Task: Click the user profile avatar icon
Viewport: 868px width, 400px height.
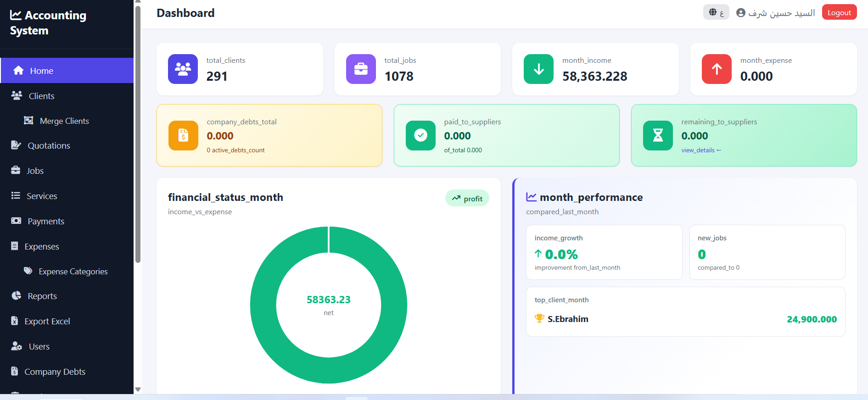Action: point(740,13)
